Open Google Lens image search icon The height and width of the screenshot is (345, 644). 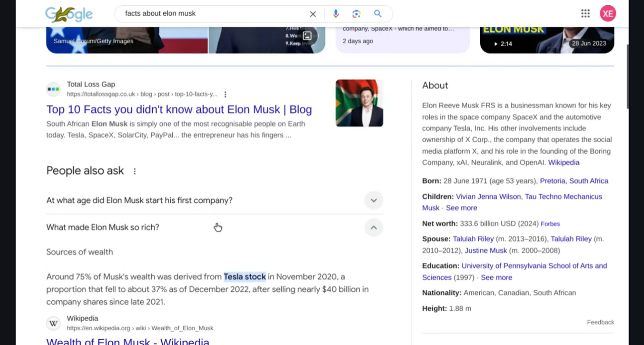(356, 14)
